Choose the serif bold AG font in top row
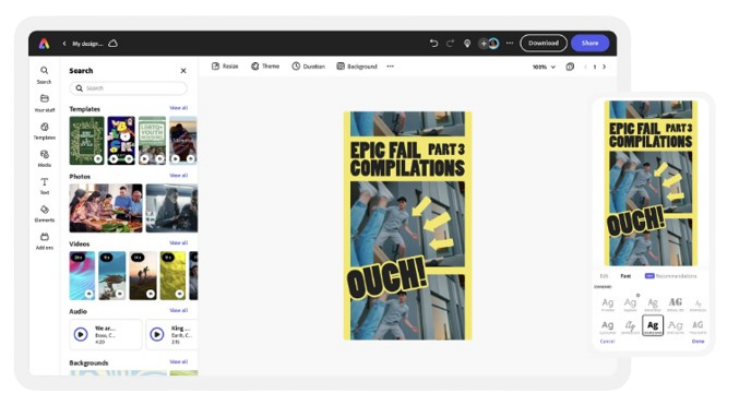The image size is (739, 402). [675, 303]
